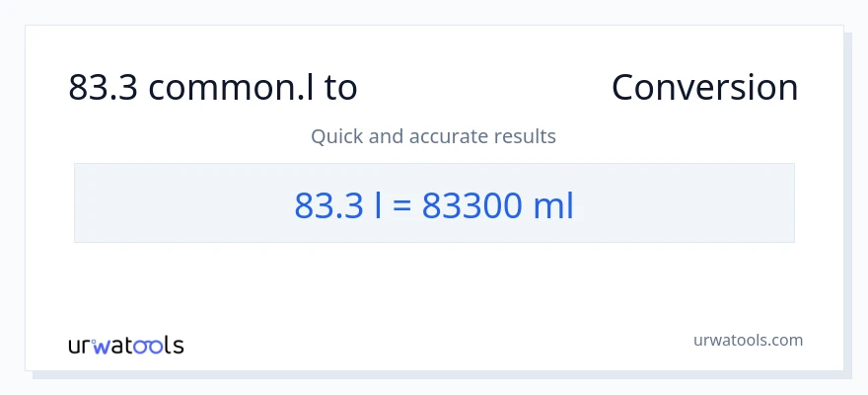Click the word 'Quick' in the subtitle
The image size is (868, 395).
click(x=336, y=136)
